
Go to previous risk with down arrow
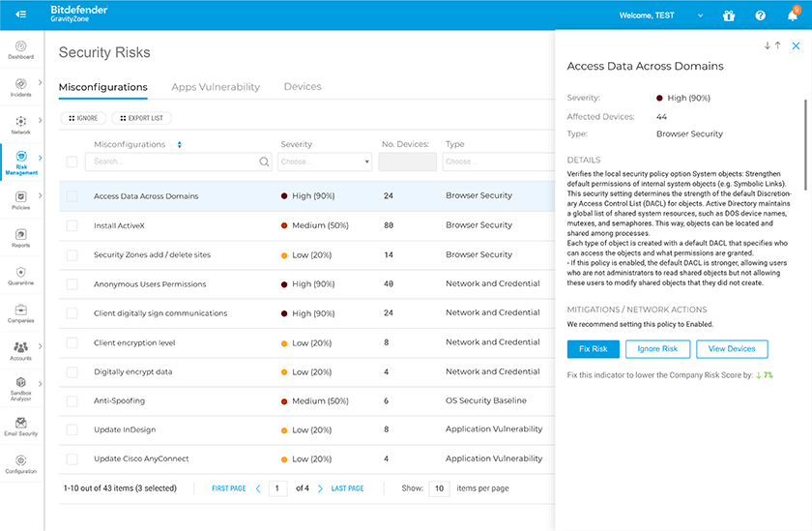(x=768, y=45)
